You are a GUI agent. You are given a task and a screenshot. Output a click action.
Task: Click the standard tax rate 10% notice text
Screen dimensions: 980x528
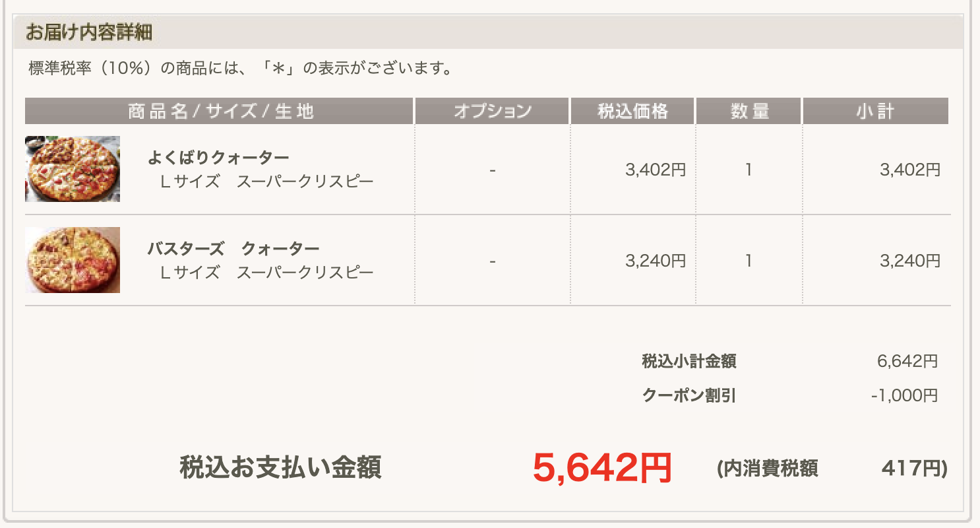(241, 68)
